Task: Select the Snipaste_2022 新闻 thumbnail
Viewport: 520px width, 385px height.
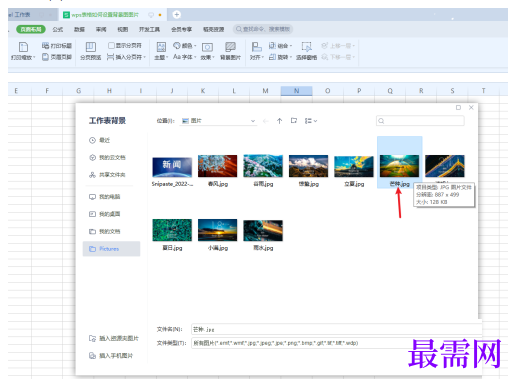Action: 172,167
